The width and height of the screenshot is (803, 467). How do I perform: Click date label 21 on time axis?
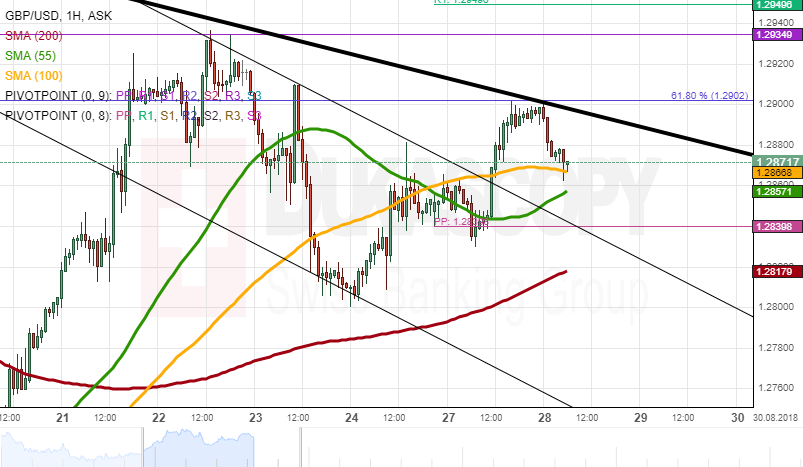click(62, 418)
